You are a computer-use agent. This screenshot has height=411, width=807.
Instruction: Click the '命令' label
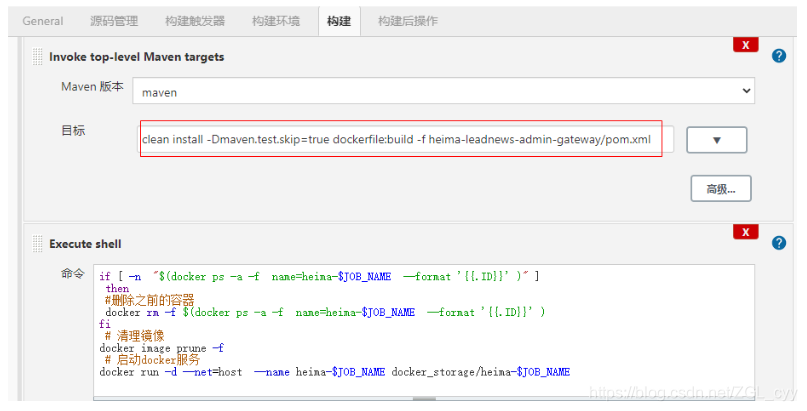click(x=72, y=274)
